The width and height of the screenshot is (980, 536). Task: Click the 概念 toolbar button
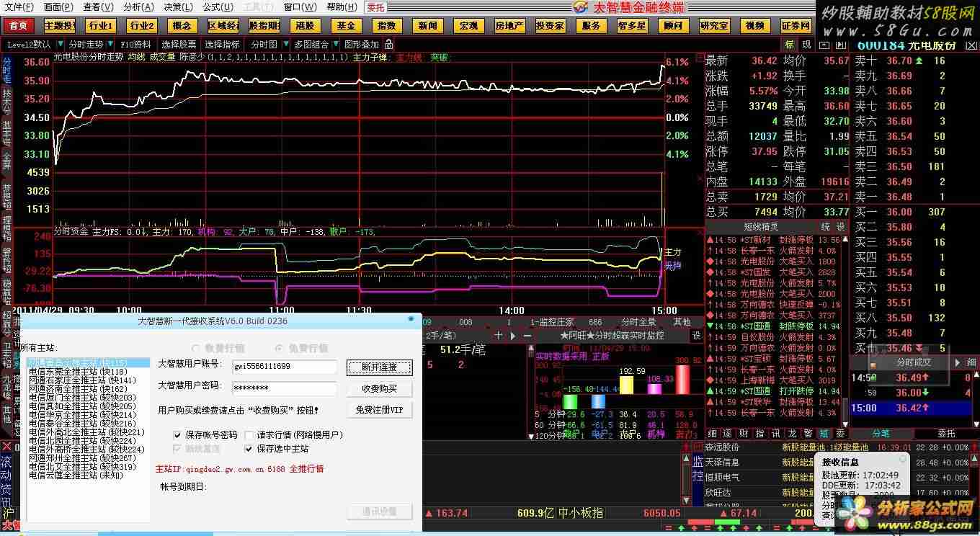tap(182, 26)
